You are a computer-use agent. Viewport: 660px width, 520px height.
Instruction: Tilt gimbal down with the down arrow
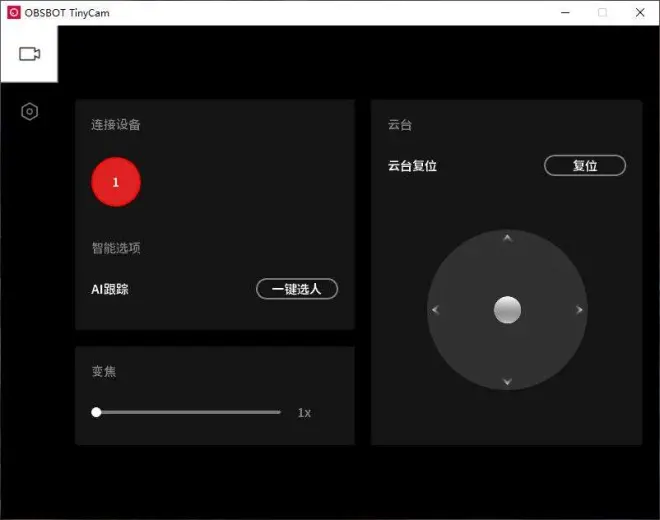[507, 381]
